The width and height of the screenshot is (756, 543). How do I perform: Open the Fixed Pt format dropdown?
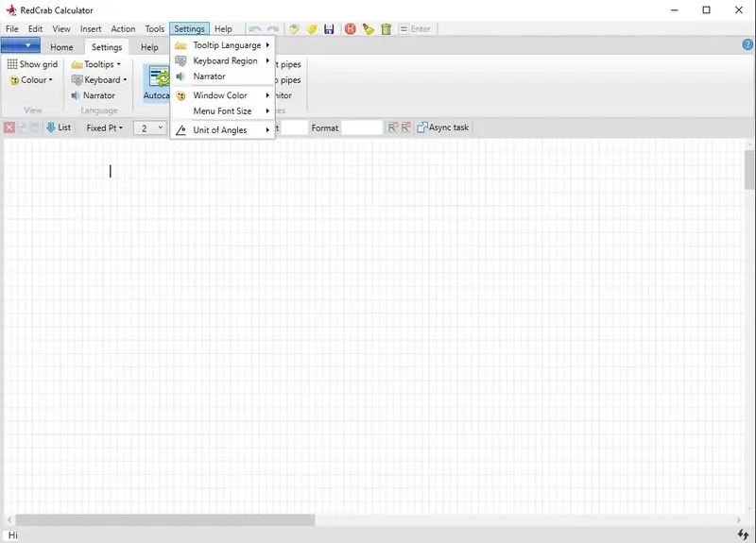click(105, 128)
